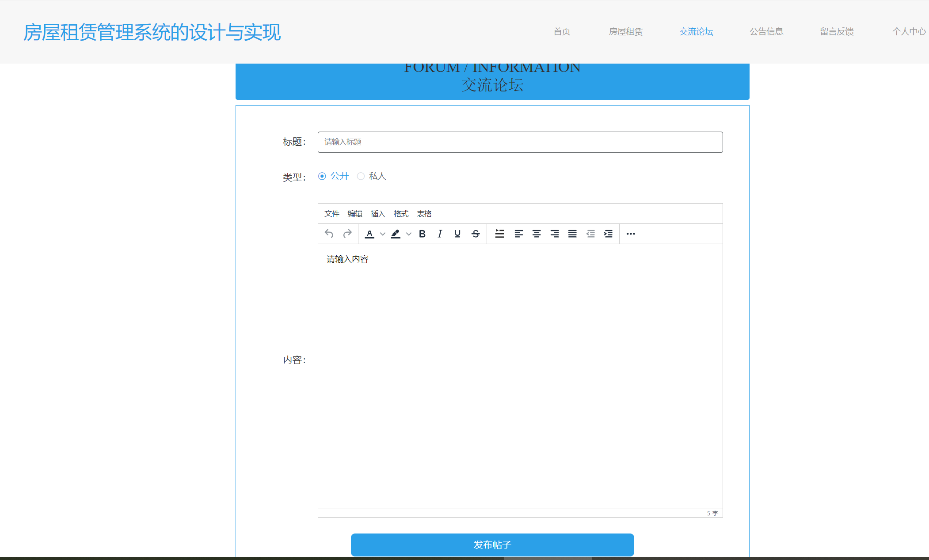Justify the text alignment
929x560 pixels.
[x=572, y=234]
